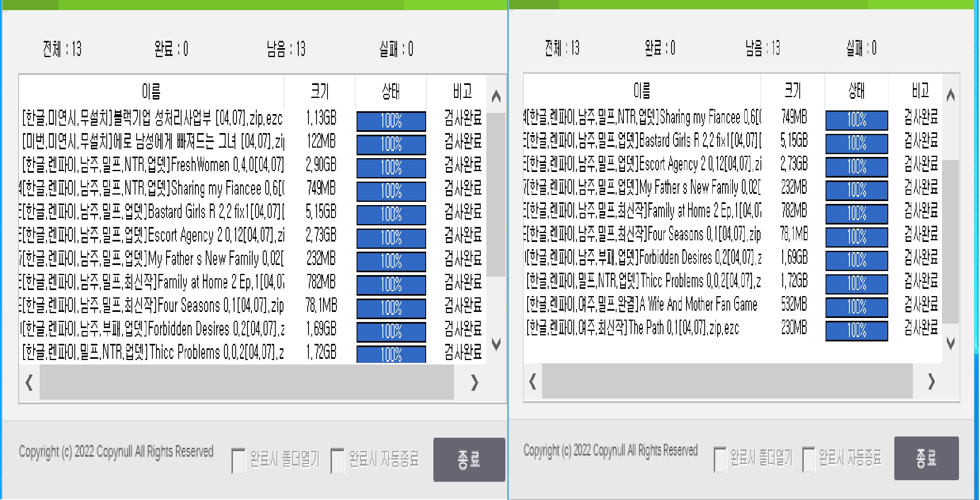Image resolution: width=980 pixels, height=500 pixels.
Task: Sort by 크기 column header in right list
Action: (x=792, y=91)
